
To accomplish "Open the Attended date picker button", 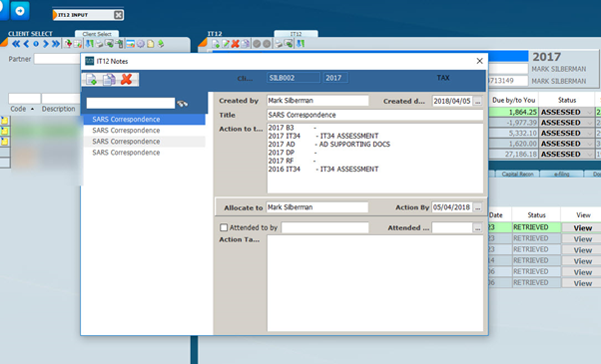I will click(x=477, y=227).
